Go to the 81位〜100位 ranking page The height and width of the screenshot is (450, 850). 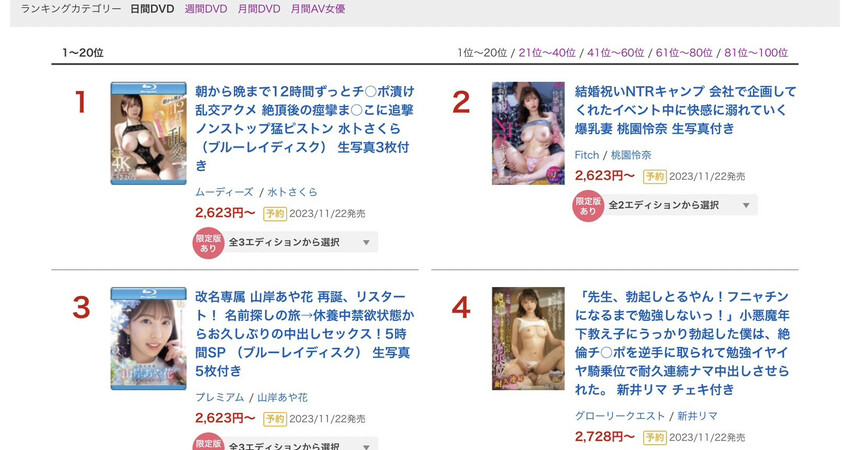(x=756, y=53)
